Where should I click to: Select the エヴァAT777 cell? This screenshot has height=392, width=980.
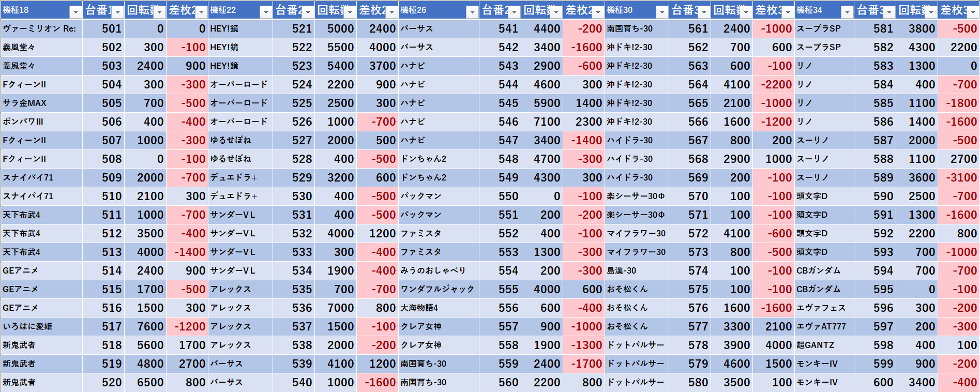pyautogui.click(x=824, y=327)
